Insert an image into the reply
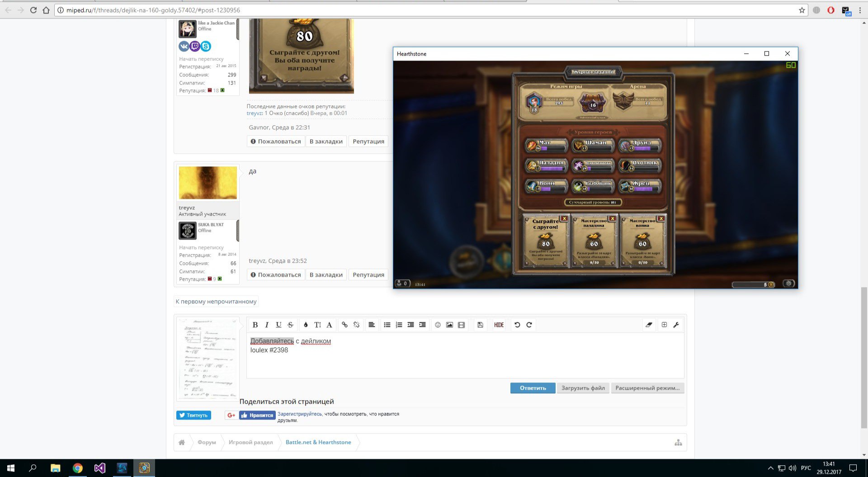 click(449, 325)
